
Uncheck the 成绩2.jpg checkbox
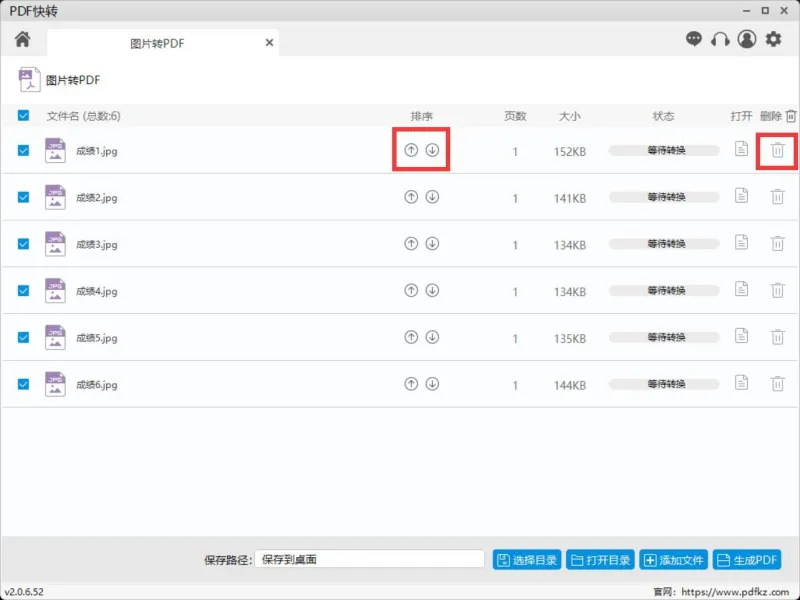click(x=23, y=197)
